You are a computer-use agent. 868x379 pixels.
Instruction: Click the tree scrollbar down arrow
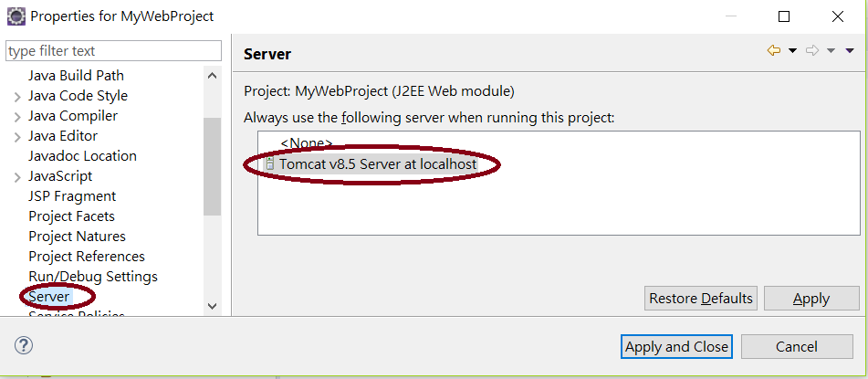pyautogui.click(x=212, y=306)
